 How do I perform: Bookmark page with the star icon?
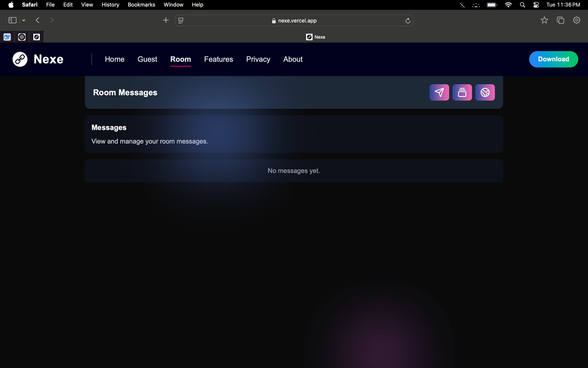[544, 20]
